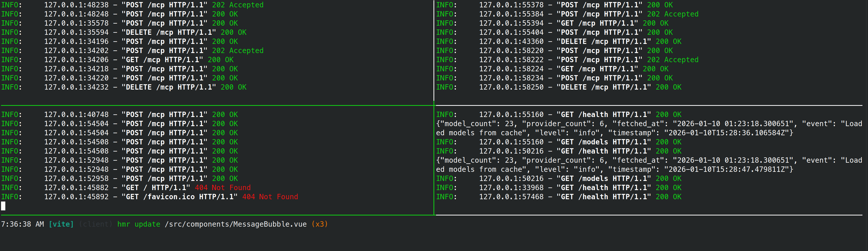This screenshot has height=251, width=868.
Task: Click 202 Accepted on port 48238 line
Action: (x=238, y=5)
